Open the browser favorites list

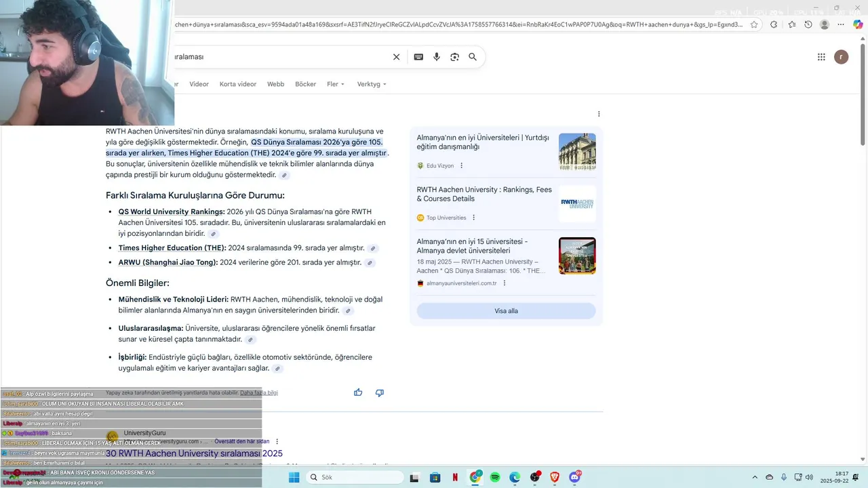click(792, 24)
